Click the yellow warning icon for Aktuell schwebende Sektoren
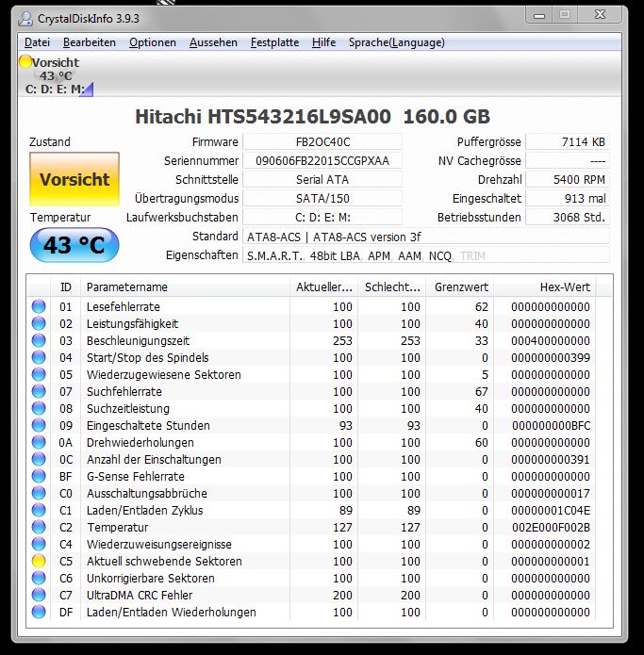Screen dimensions: 644x655 point(39,561)
